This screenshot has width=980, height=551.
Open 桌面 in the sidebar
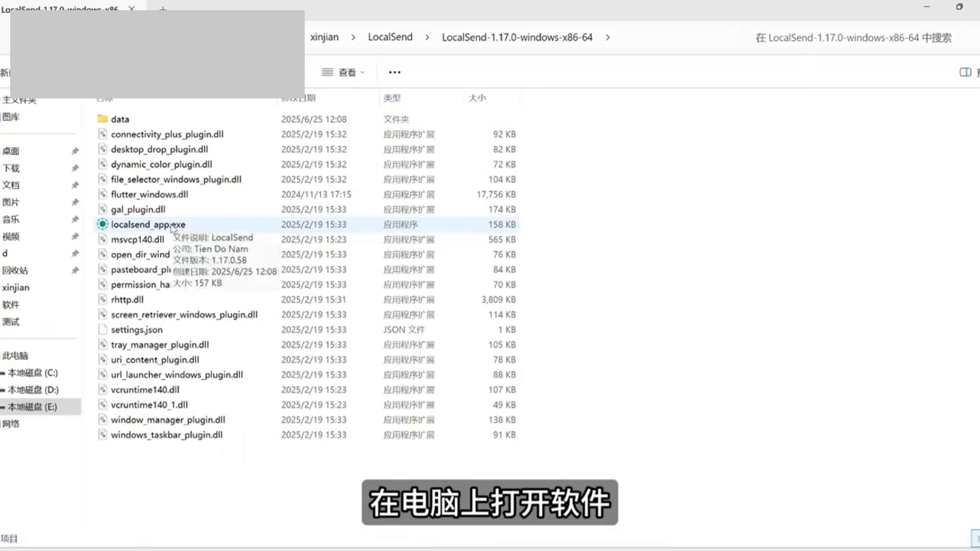coord(11,151)
